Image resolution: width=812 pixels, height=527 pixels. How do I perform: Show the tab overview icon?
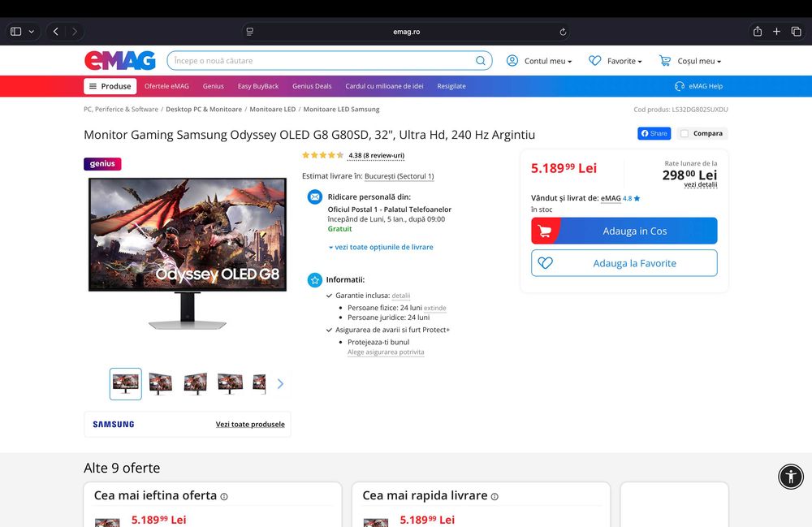(797, 32)
